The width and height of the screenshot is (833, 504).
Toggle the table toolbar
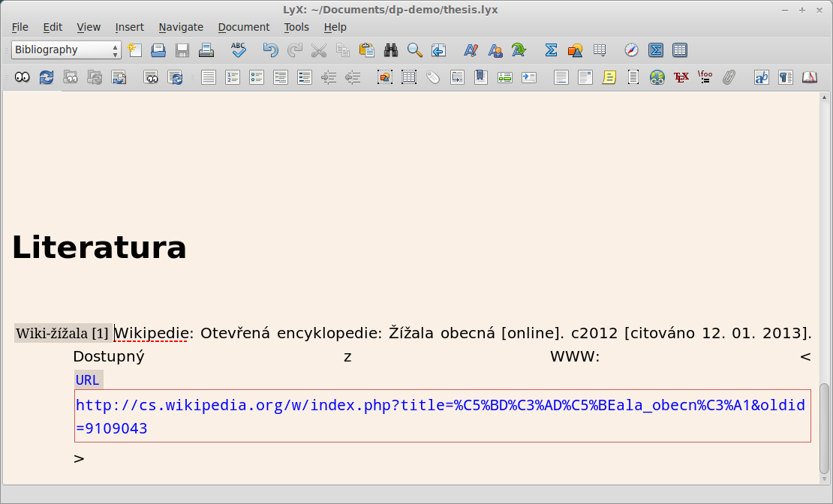pos(679,50)
